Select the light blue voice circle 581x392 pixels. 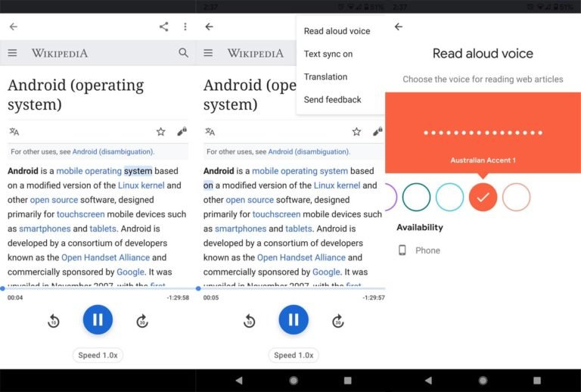click(x=449, y=197)
